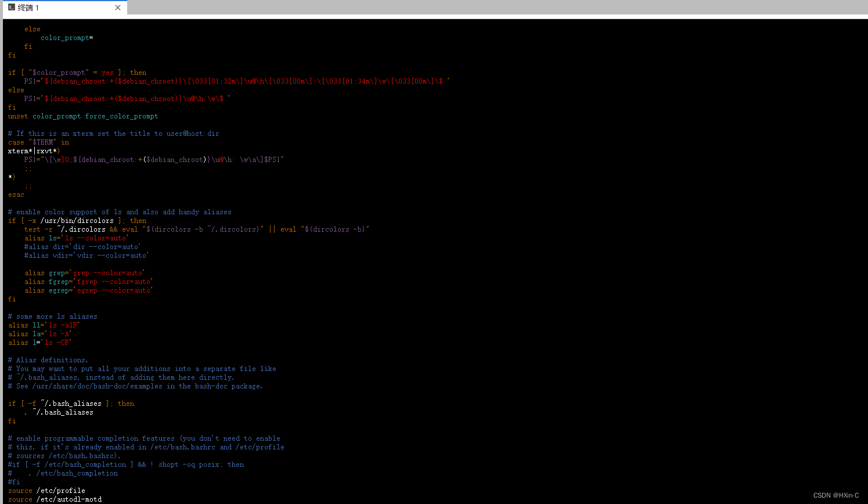Image resolution: width=868 pixels, height=504 pixels.
Task: Click the line 'alias ls='ls --color=auto''
Action: [x=77, y=238]
